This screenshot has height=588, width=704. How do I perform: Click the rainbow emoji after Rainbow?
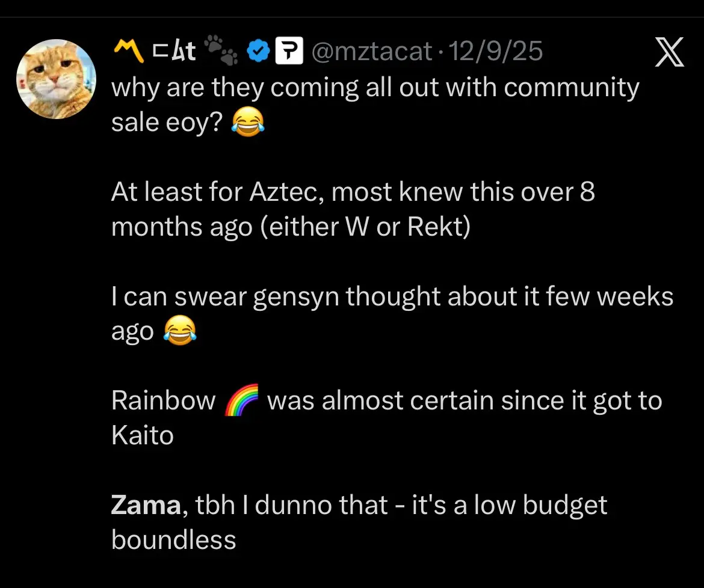[241, 400]
